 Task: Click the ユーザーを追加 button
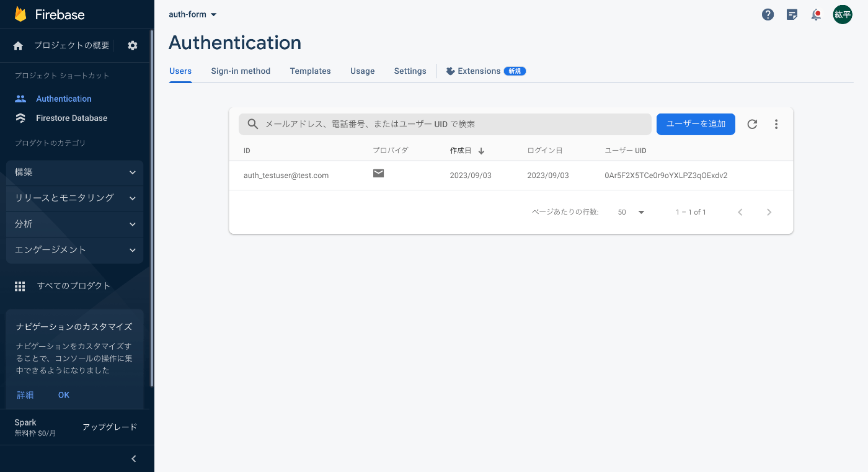696,124
